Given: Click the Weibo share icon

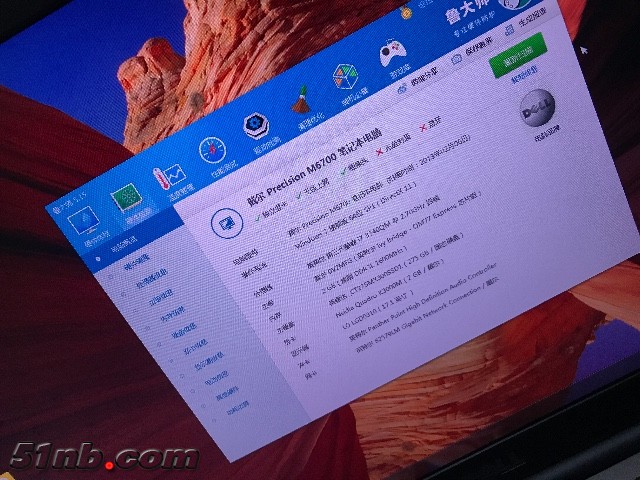Looking at the screenshot, I should (x=402, y=87).
